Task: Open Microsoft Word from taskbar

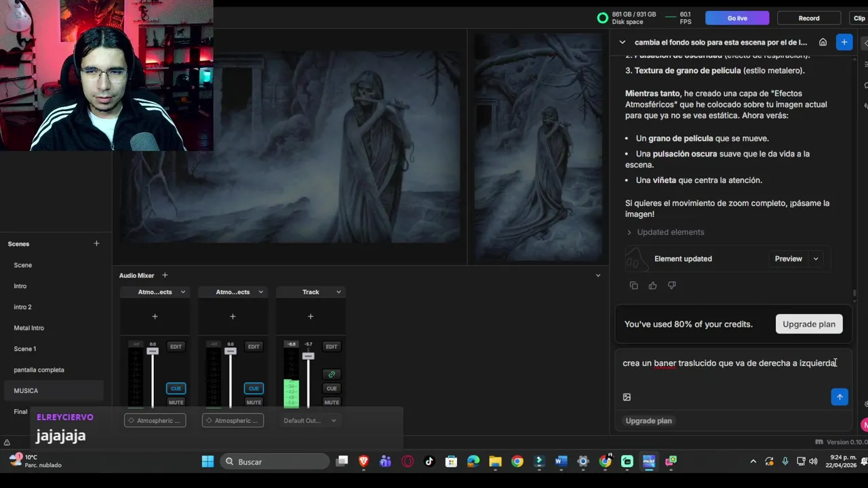Action: click(561, 462)
